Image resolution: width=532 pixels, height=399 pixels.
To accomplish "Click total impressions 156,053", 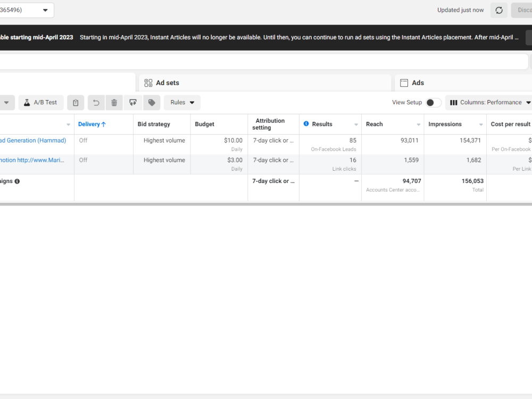I will pos(472,181).
